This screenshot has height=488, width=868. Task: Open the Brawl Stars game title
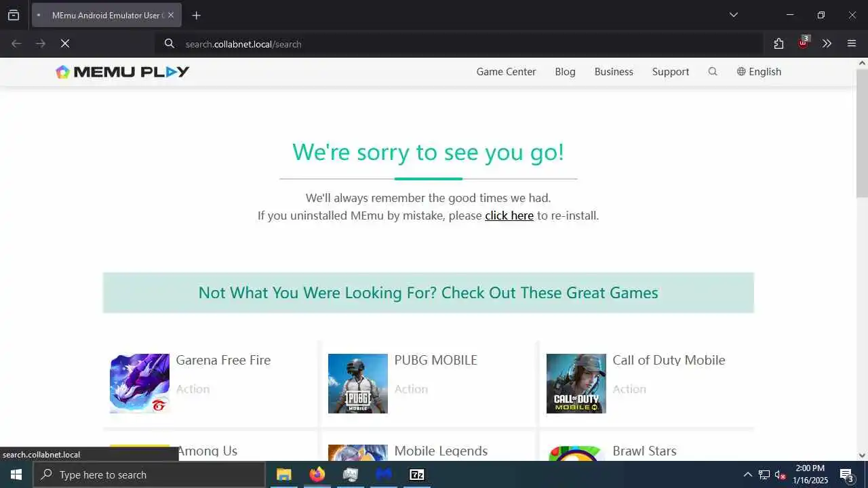tap(644, 451)
